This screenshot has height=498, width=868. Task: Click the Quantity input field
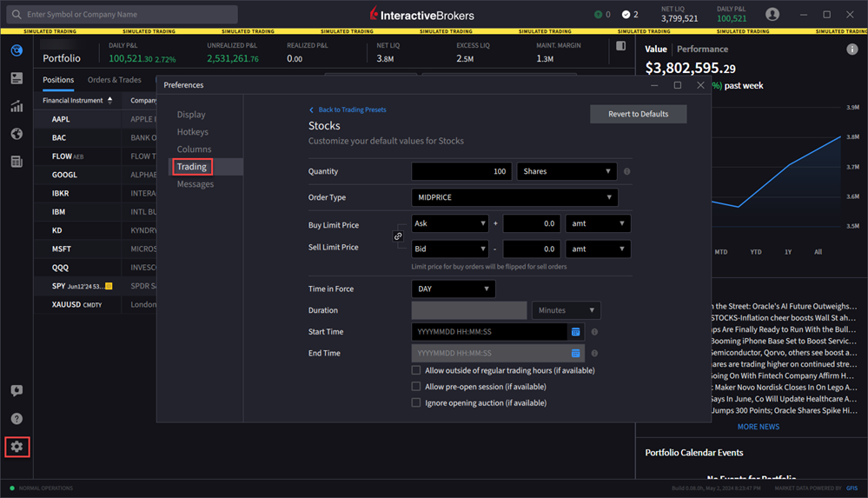(461, 171)
